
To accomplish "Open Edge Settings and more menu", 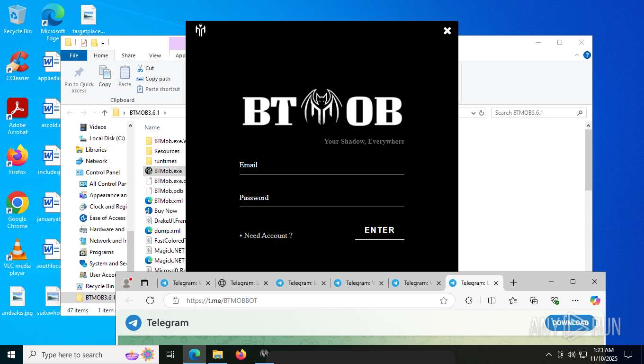I will click(x=575, y=300).
